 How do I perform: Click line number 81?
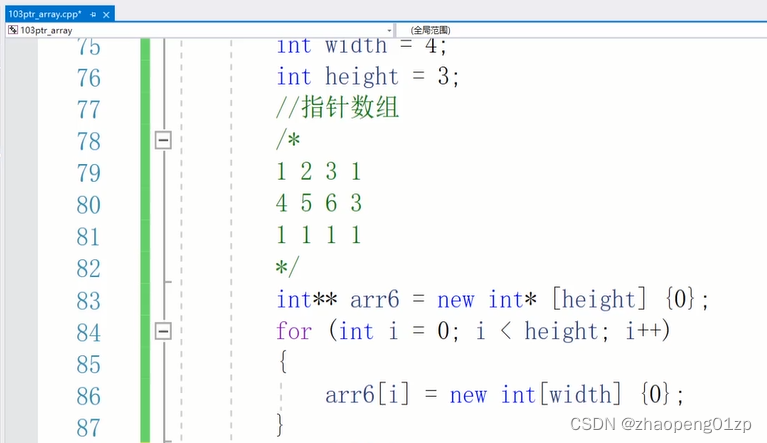pyautogui.click(x=89, y=237)
